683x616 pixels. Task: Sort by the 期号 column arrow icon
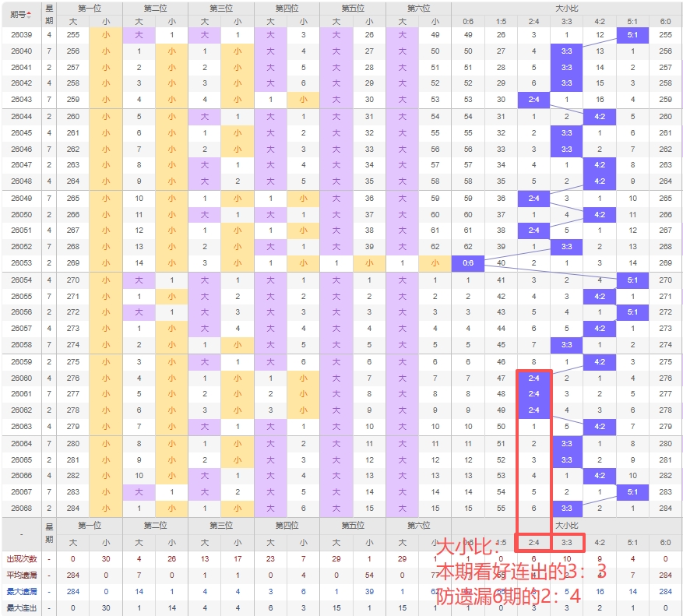coord(29,16)
